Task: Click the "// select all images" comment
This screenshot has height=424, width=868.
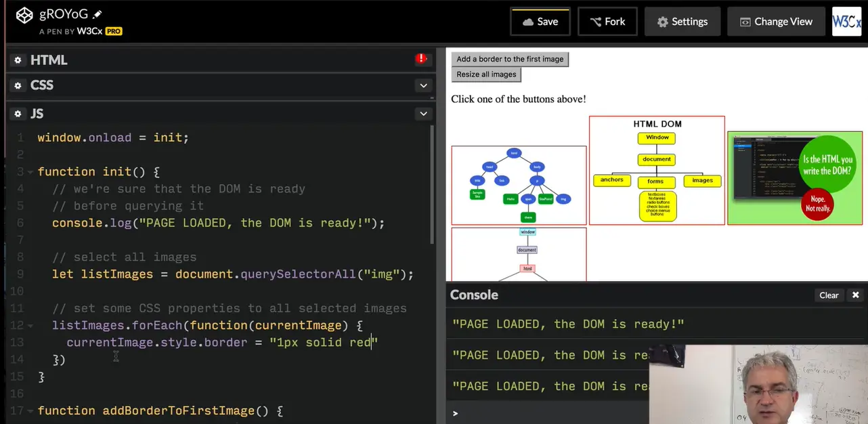Action: pos(125,257)
